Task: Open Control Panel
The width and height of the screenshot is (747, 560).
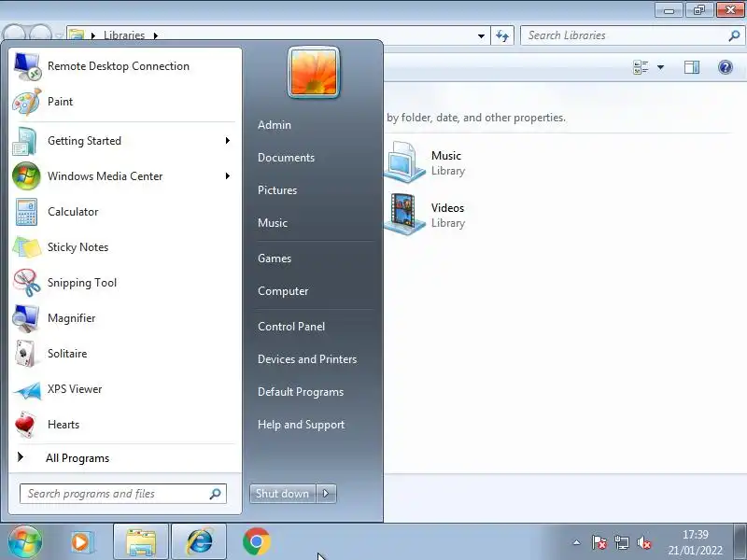Action: [x=291, y=327]
